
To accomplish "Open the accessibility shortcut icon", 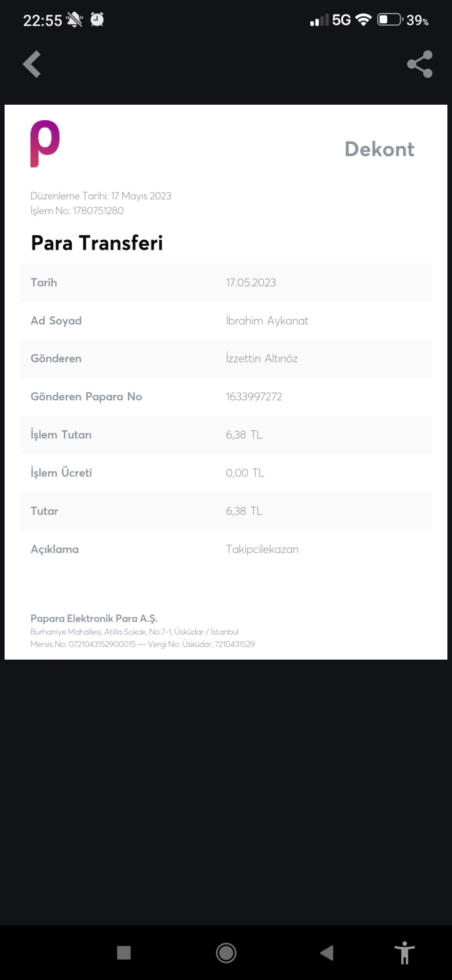I will (x=405, y=953).
